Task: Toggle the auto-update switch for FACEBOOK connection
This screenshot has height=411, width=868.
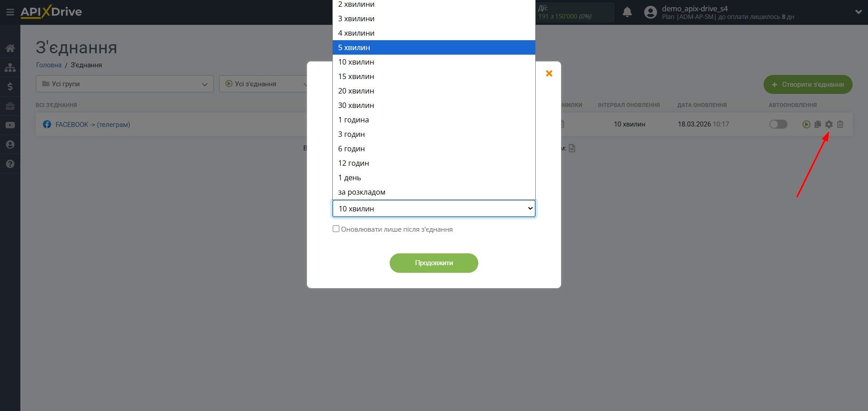Action: [778, 124]
